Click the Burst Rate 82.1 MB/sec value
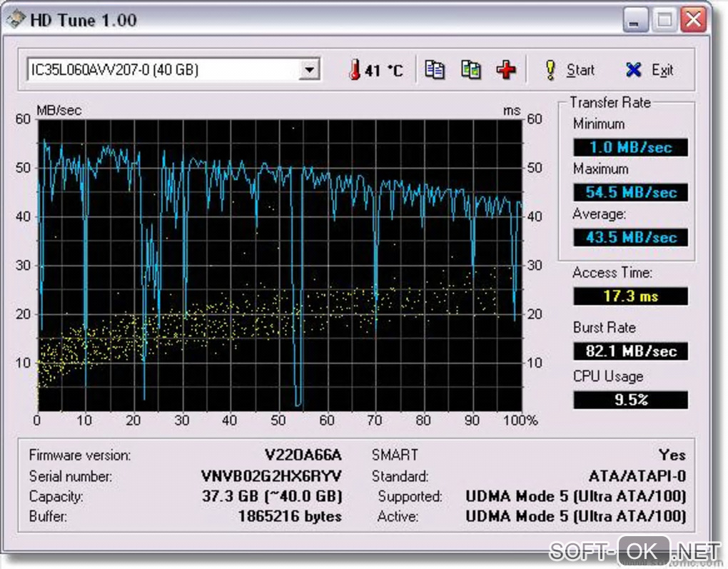The width and height of the screenshot is (728, 569). (x=630, y=351)
